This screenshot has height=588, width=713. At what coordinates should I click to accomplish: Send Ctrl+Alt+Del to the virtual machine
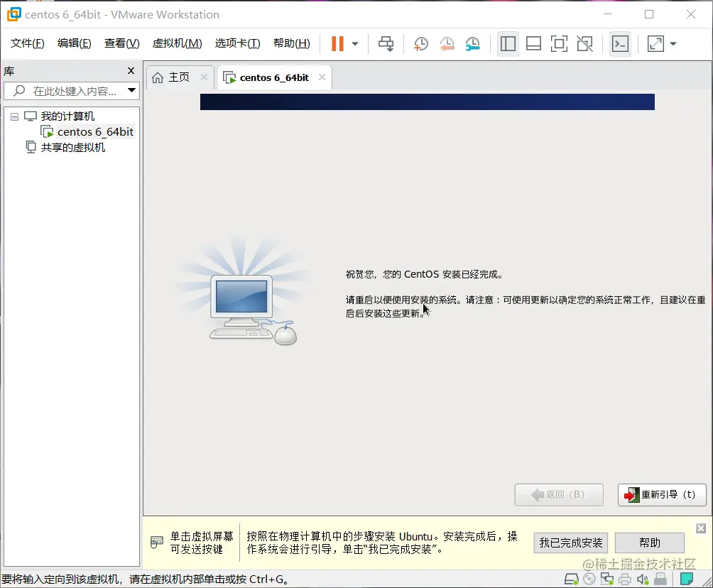[x=386, y=43]
